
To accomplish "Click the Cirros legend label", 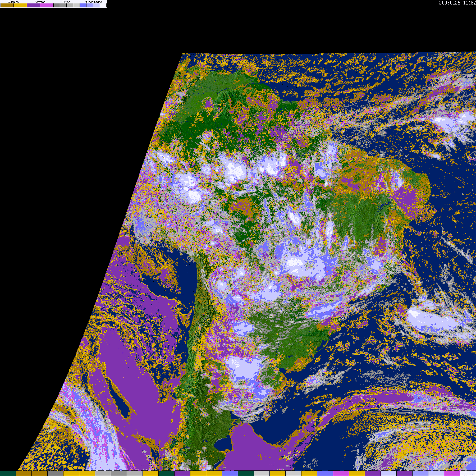I will click(x=66, y=2).
